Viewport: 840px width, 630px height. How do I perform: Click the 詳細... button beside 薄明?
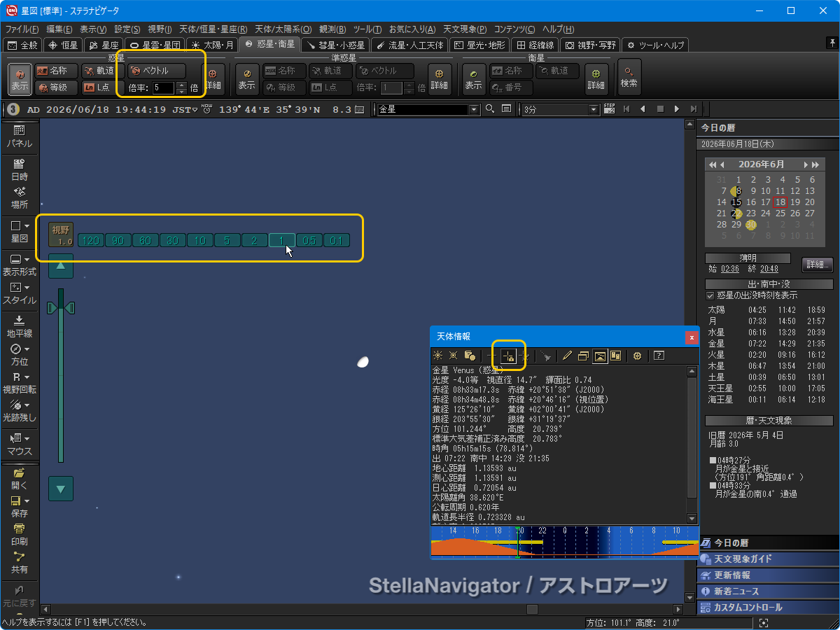click(817, 265)
